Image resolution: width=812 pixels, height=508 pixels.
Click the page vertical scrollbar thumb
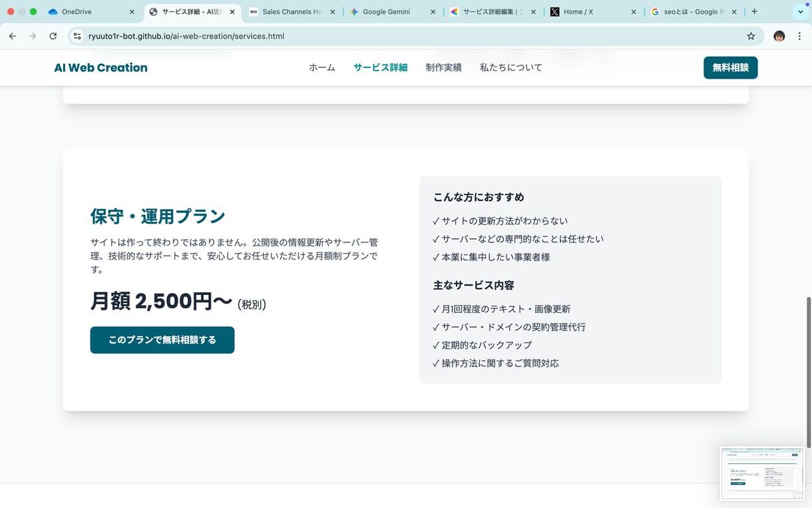point(809,372)
